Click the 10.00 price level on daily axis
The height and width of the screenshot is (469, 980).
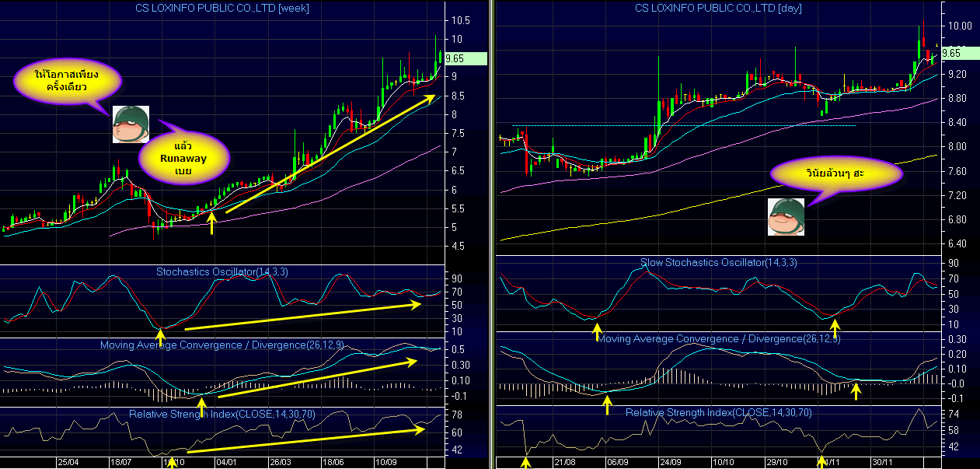[x=961, y=26]
